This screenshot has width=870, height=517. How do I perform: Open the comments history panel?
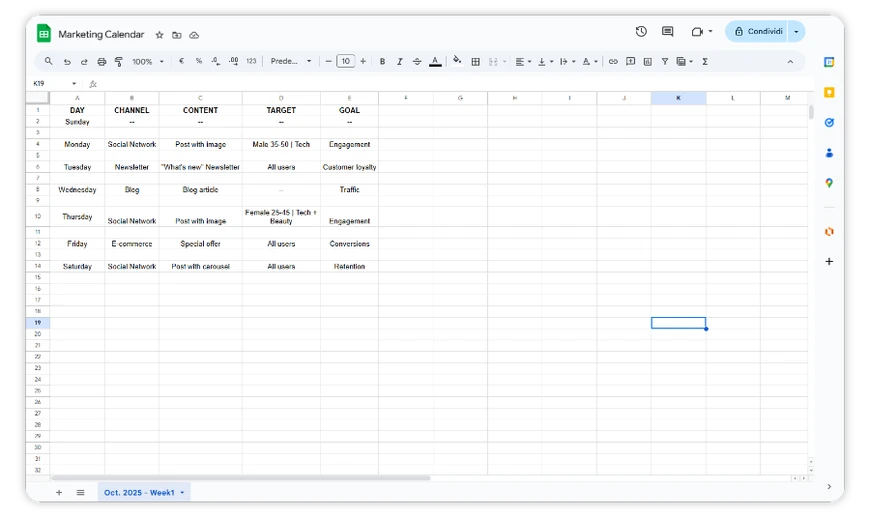(x=667, y=32)
